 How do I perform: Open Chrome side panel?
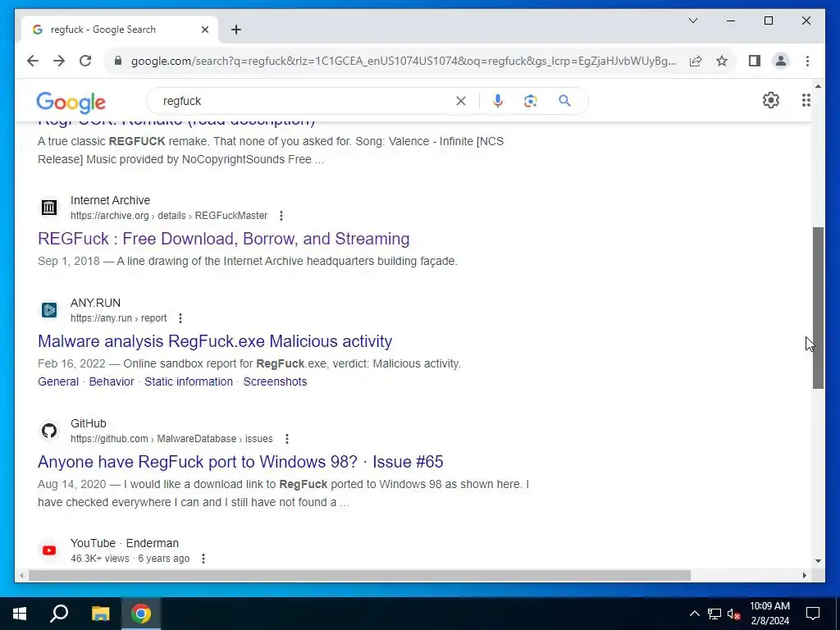click(x=755, y=61)
